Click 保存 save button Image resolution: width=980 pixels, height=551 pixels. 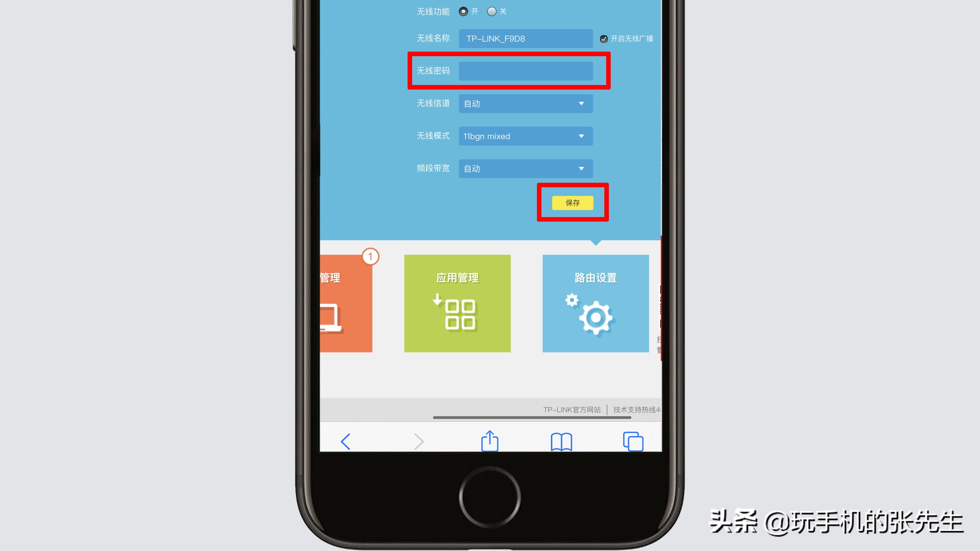pyautogui.click(x=572, y=202)
